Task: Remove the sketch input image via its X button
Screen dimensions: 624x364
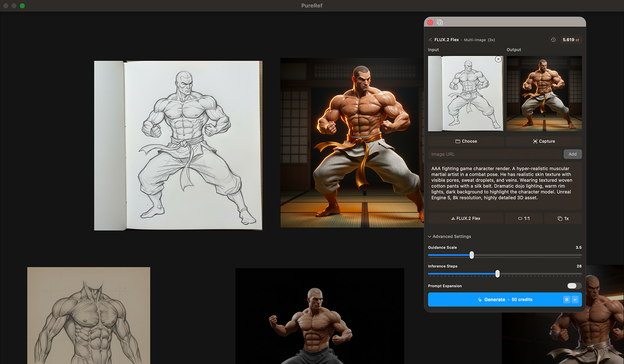Action: pyautogui.click(x=498, y=59)
